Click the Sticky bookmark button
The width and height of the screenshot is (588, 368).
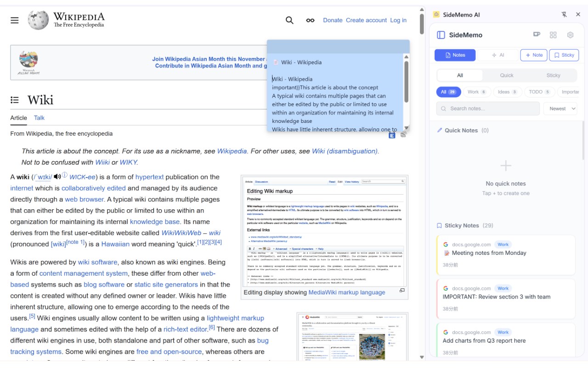pos(564,55)
